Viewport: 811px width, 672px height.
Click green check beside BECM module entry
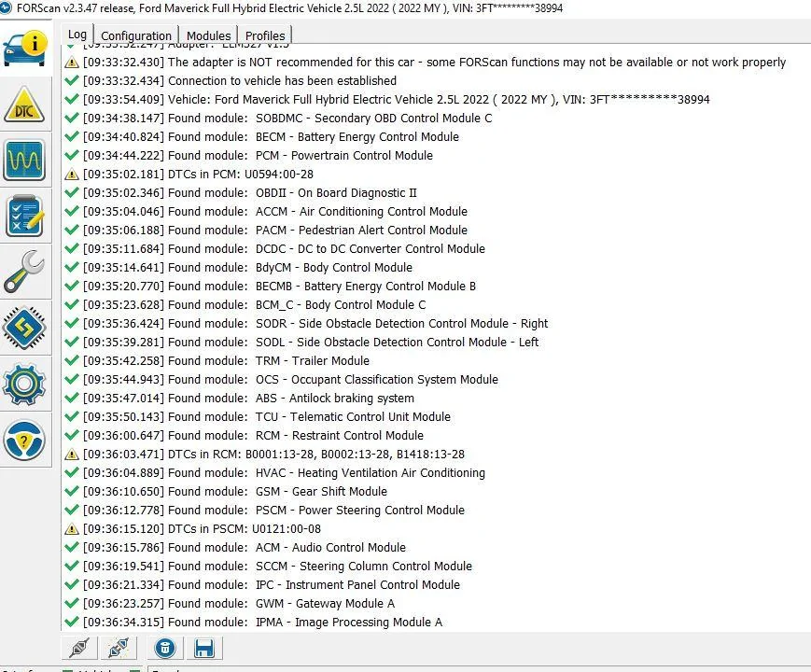point(71,136)
